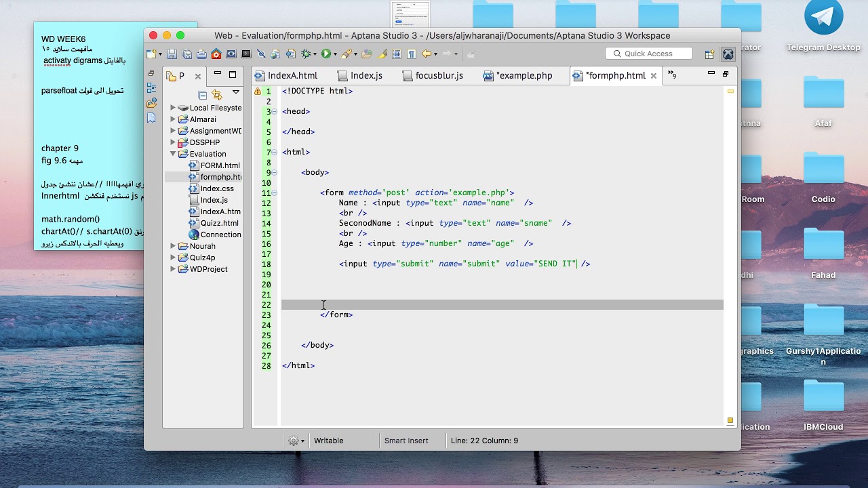Click the green Run button icon
The image size is (868, 488).
[x=326, y=54]
